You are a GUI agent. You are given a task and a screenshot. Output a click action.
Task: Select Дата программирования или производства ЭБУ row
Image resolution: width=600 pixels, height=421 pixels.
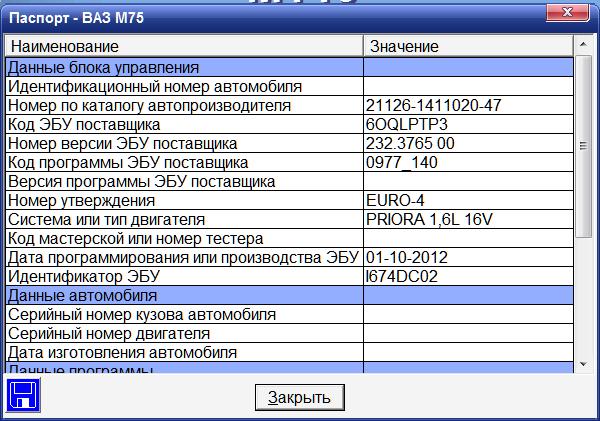(289, 257)
